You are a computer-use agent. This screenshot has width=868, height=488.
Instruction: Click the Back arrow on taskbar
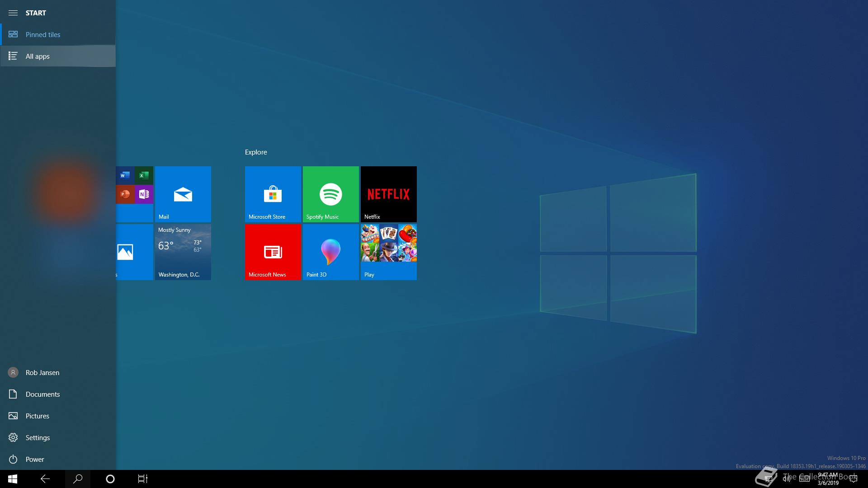point(45,479)
